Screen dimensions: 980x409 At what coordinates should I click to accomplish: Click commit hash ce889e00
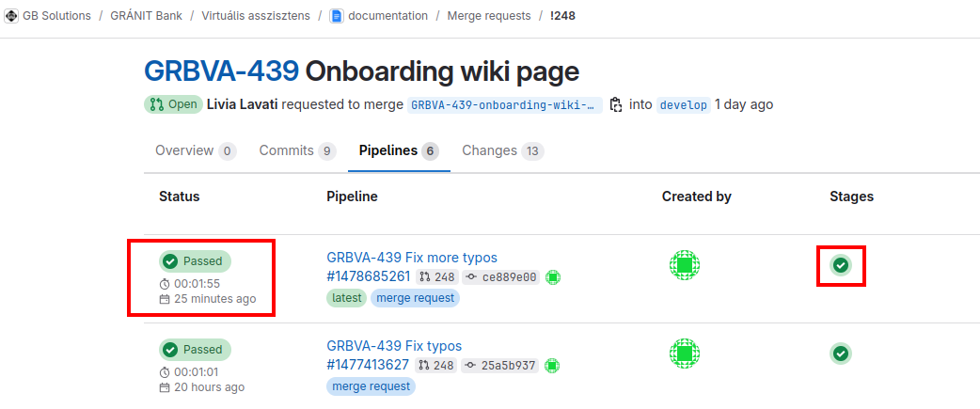click(509, 277)
